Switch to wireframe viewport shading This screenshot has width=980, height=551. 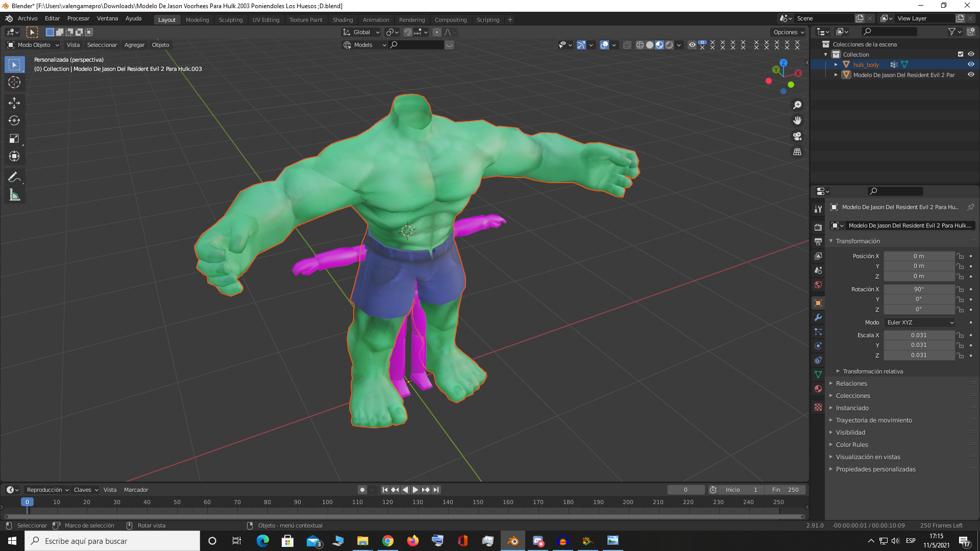(x=640, y=45)
